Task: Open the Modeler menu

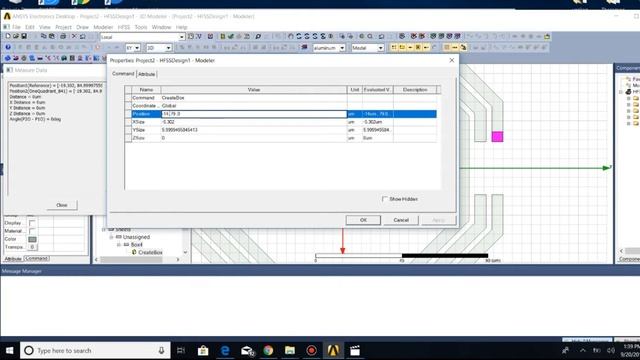Action: (103, 27)
